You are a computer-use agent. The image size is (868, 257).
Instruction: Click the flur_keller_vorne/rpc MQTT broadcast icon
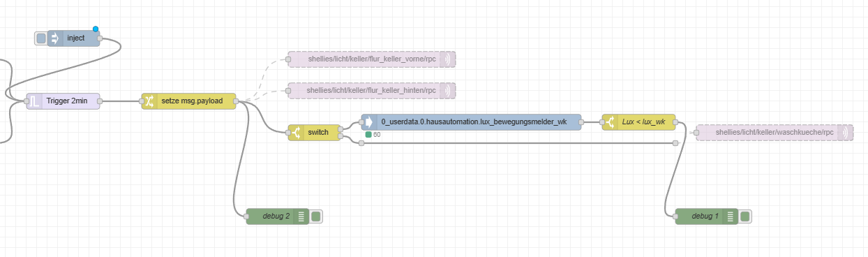(x=448, y=59)
